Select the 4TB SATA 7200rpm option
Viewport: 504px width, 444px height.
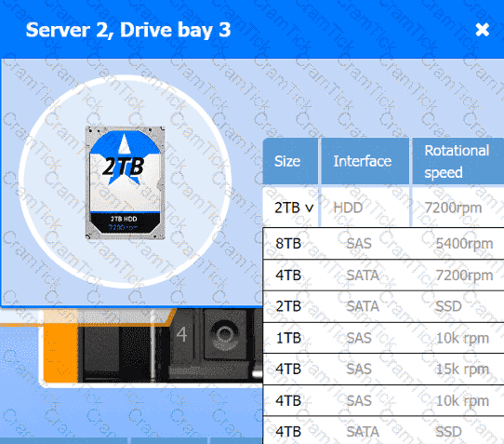pyautogui.click(x=383, y=276)
